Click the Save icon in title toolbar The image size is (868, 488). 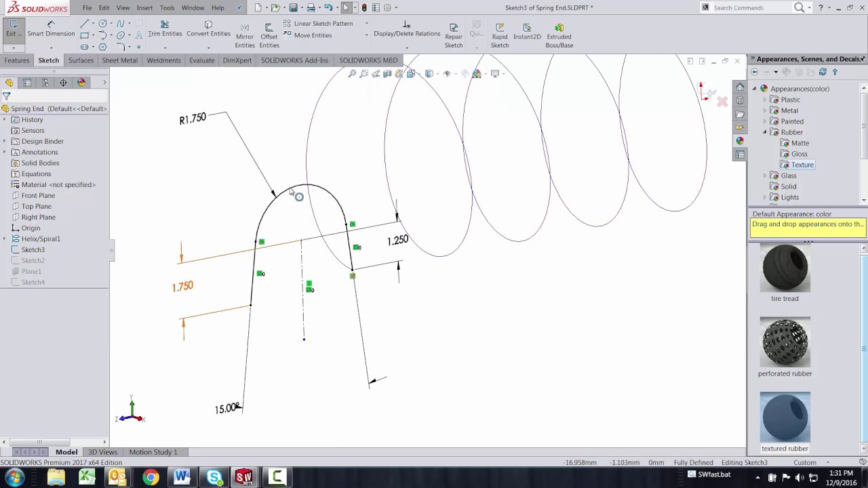293,7
